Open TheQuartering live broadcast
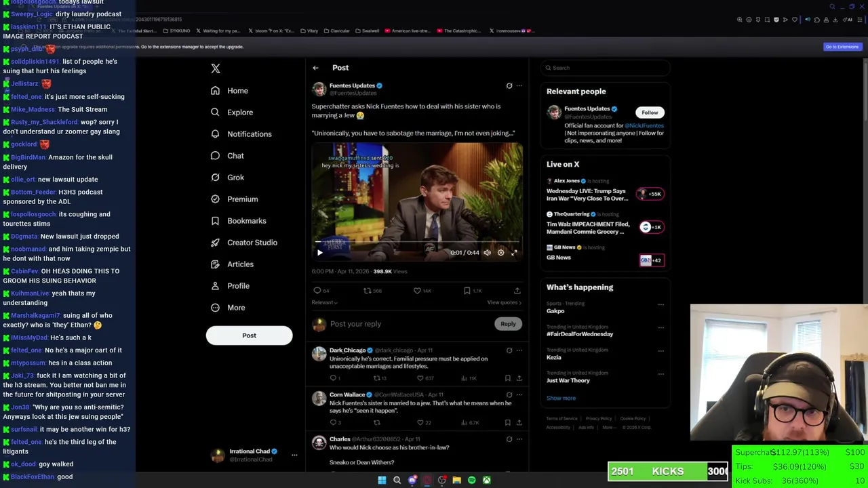This screenshot has width=868, height=488. pos(606,224)
